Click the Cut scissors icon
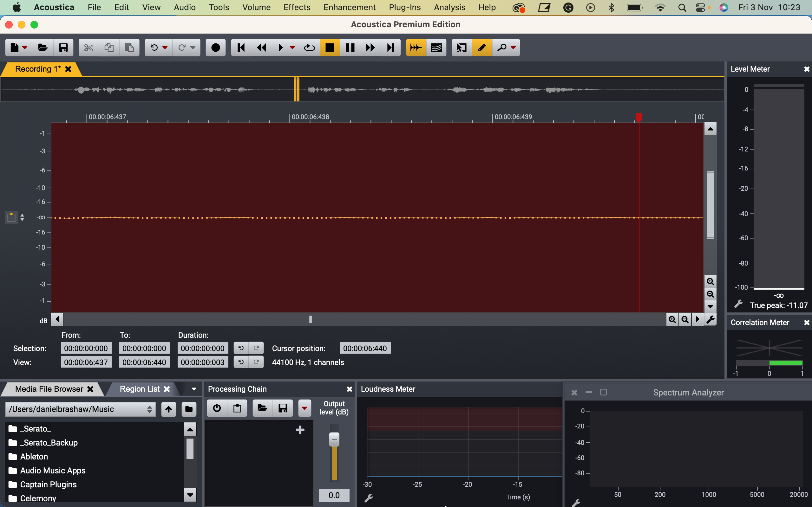The width and height of the screenshot is (812, 507). 88,48
